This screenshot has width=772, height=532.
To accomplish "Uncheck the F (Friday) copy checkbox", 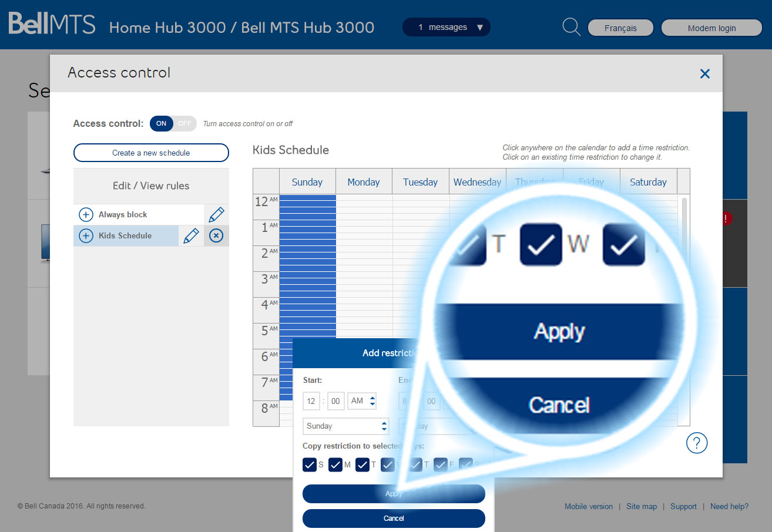I will tap(441, 464).
